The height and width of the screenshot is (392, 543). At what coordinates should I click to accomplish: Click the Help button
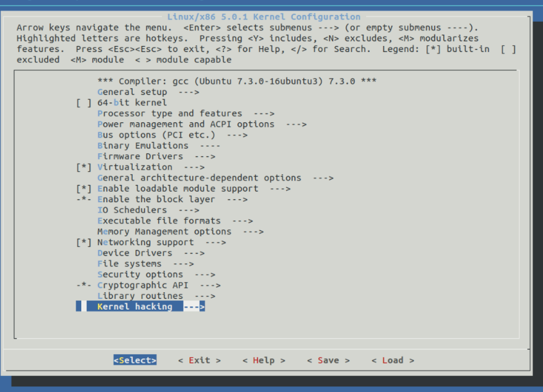[264, 360]
